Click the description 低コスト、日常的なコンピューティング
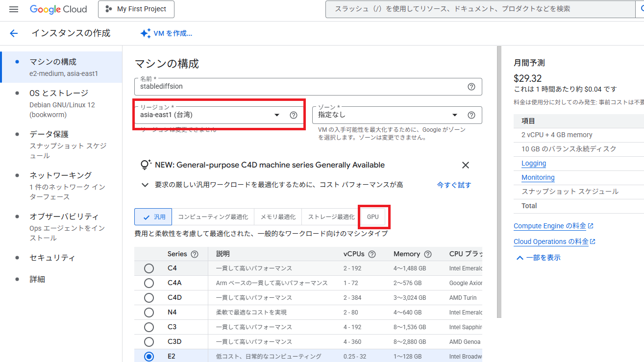 click(269, 357)
